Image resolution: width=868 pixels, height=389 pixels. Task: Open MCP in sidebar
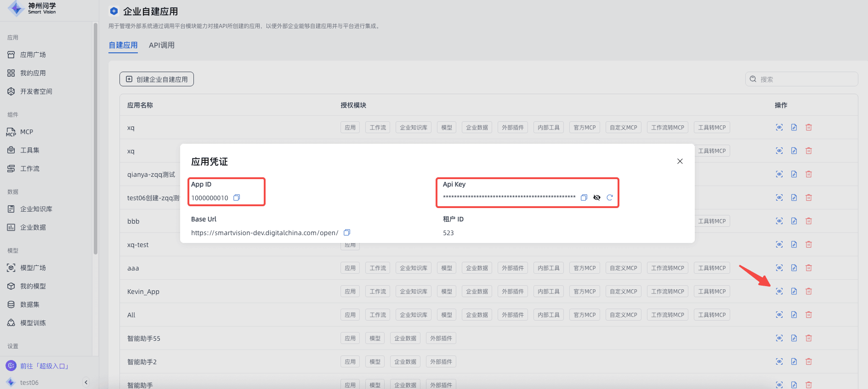(27, 132)
